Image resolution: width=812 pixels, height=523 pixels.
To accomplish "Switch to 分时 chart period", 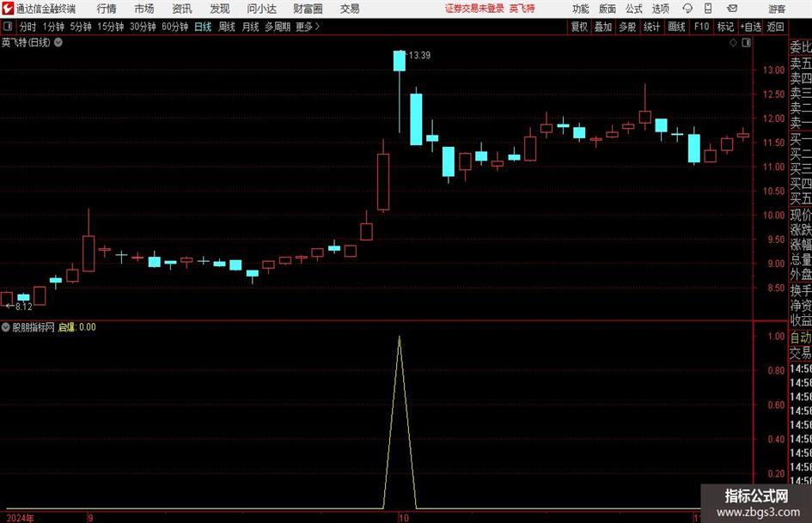I will tap(28, 27).
